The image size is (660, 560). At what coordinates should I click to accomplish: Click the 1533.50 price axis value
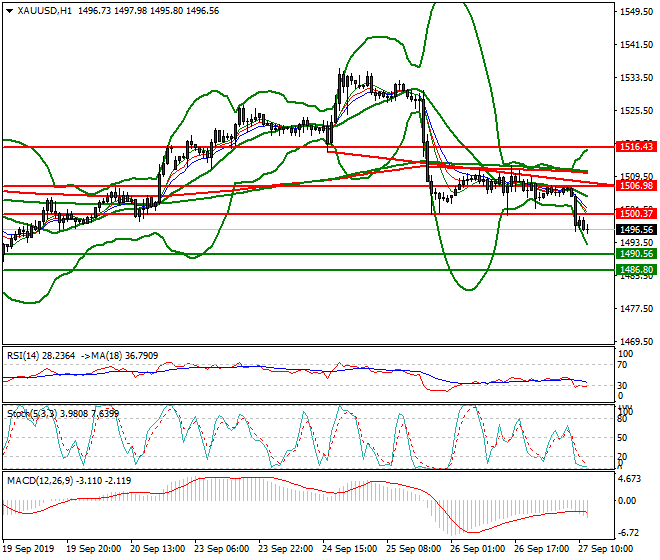click(636, 78)
